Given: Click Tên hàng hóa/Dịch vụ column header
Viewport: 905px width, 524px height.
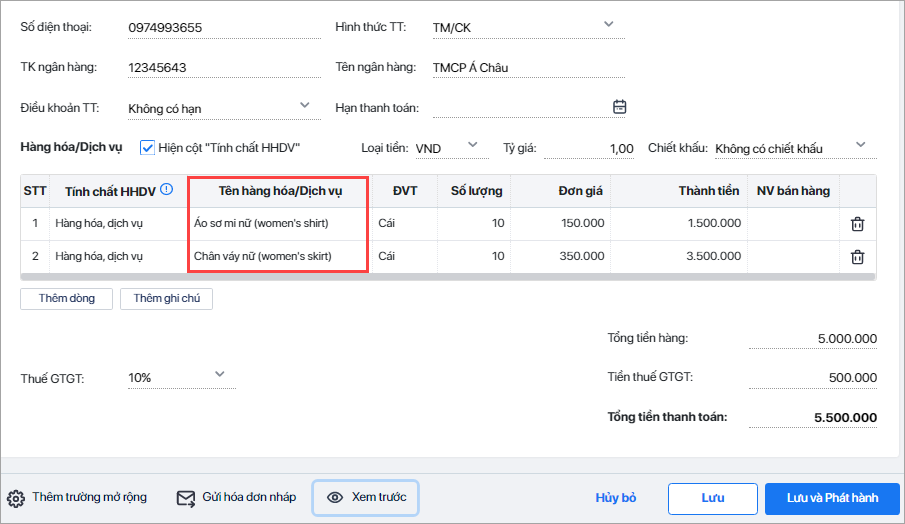Looking at the screenshot, I should coord(280,191).
